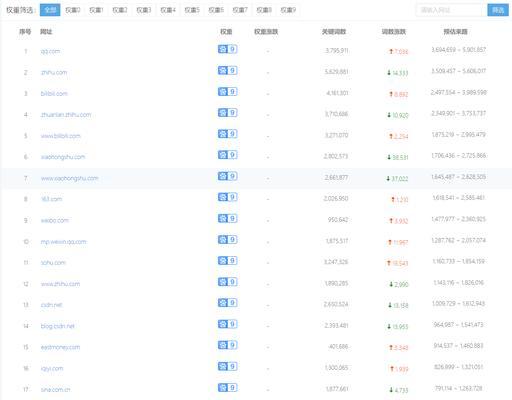Click the weight badge for zhuanlan.zhihu.com
512x400 pixels.
coord(228,113)
